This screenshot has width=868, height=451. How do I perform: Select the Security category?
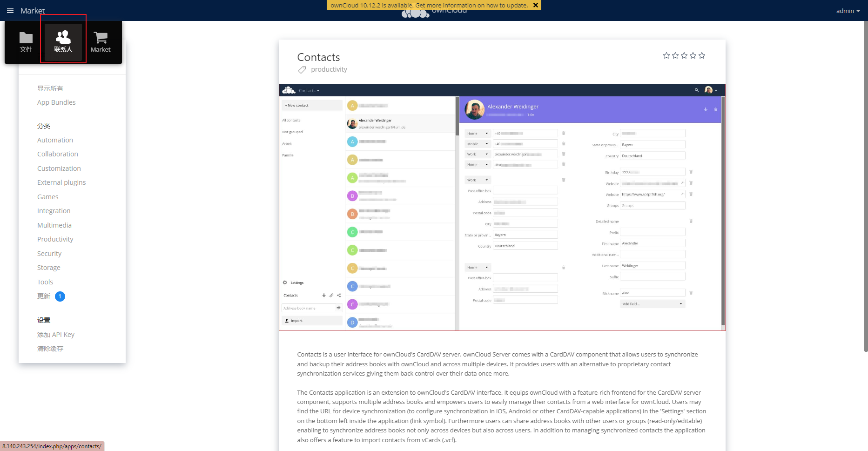(x=49, y=254)
